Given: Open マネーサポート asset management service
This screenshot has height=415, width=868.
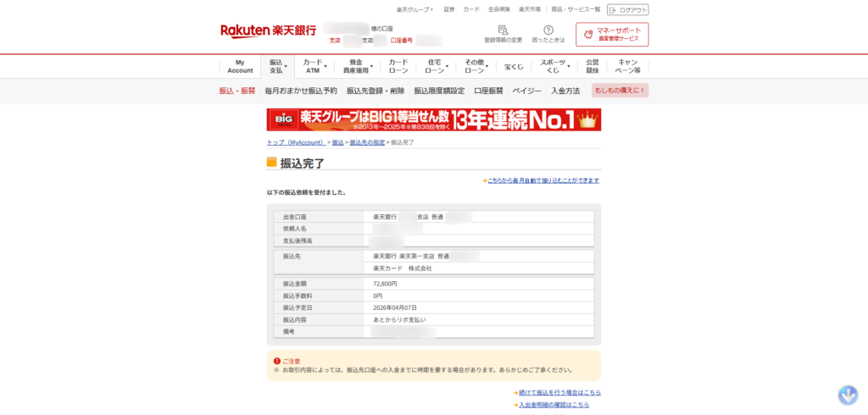Looking at the screenshot, I should tap(611, 35).
